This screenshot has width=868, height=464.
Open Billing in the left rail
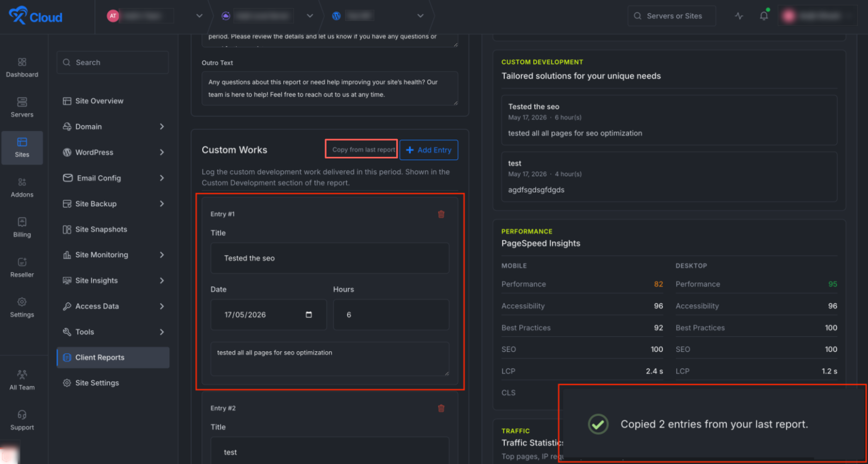click(x=22, y=228)
